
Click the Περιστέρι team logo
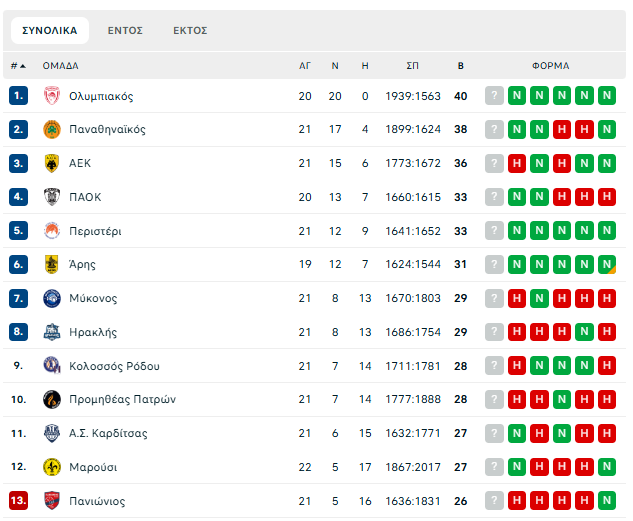point(52,231)
